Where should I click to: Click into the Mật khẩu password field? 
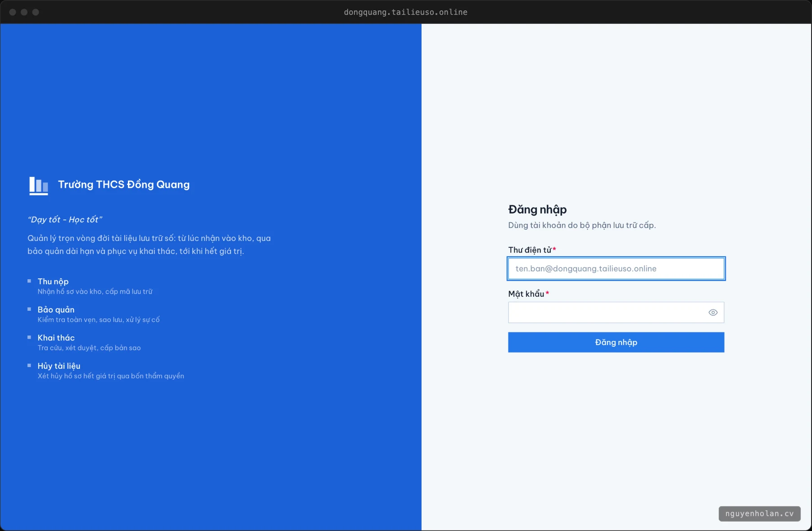click(x=616, y=313)
